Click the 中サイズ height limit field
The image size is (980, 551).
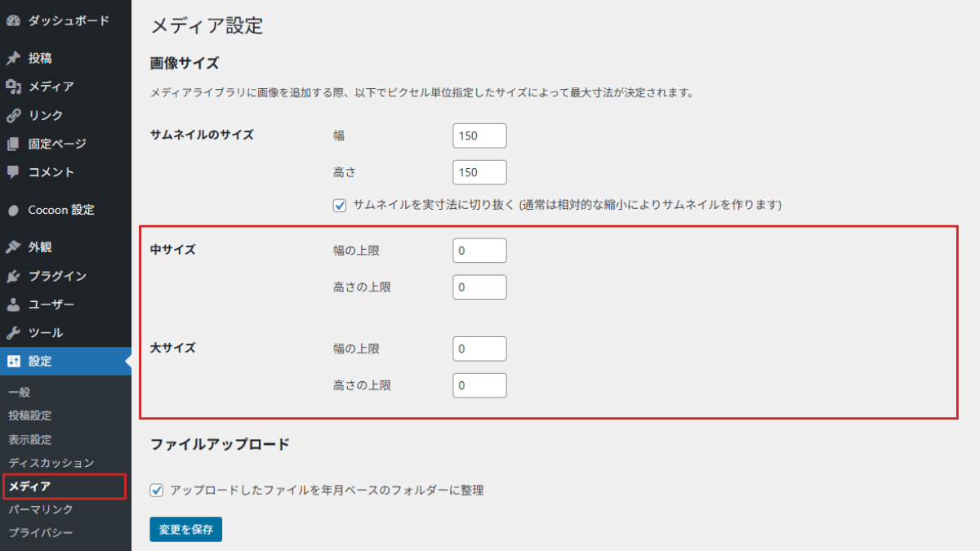click(479, 287)
